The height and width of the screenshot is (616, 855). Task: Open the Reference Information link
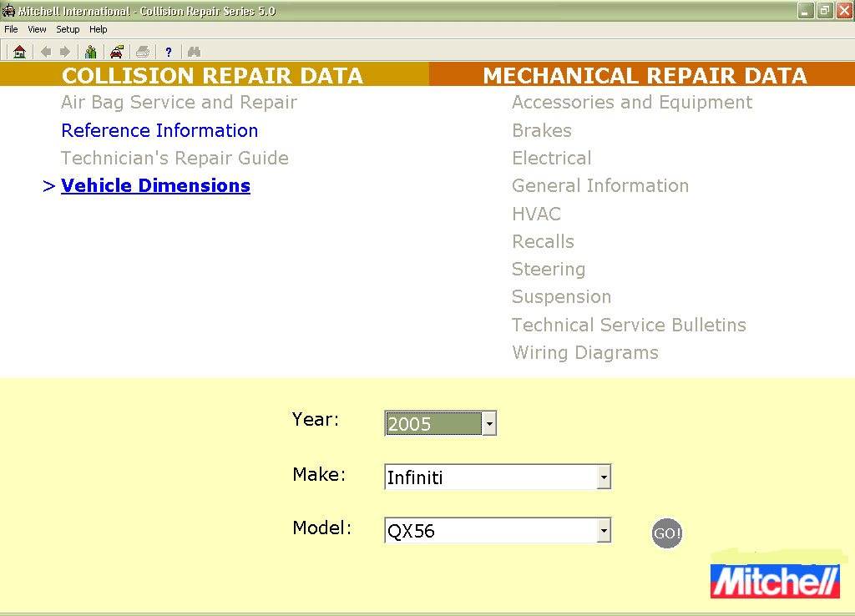point(159,131)
